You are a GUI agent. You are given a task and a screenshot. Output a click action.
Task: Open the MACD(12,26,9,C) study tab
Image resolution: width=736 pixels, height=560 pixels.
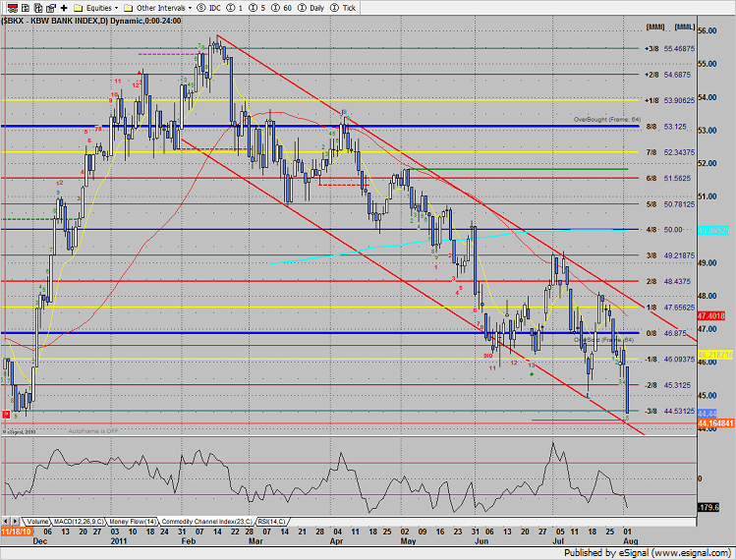(x=79, y=522)
